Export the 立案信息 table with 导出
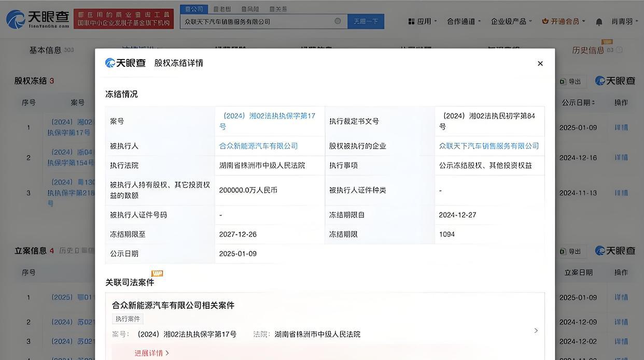The image size is (644, 360). click(571, 251)
